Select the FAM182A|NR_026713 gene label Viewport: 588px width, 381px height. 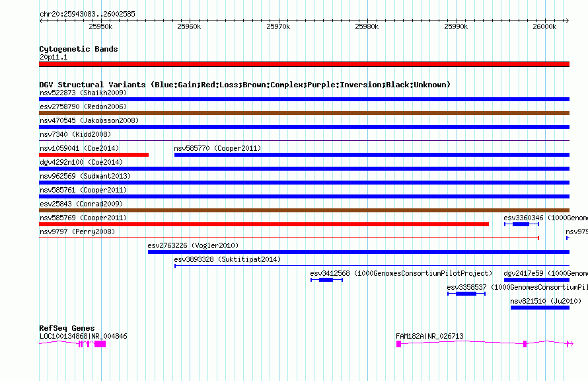click(429, 336)
